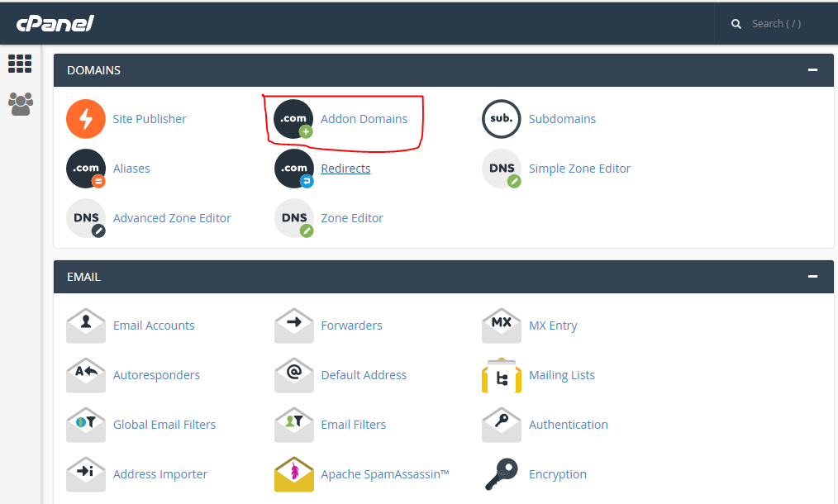This screenshot has width=838, height=504.
Task: Open the Mailing Lists yellow icon
Action: (x=502, y=375)
